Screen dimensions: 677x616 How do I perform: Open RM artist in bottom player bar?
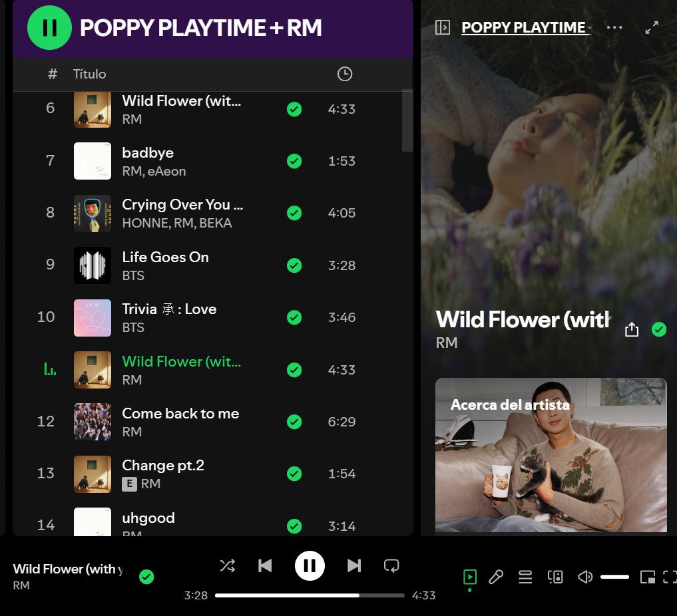(x=21, y=585)
